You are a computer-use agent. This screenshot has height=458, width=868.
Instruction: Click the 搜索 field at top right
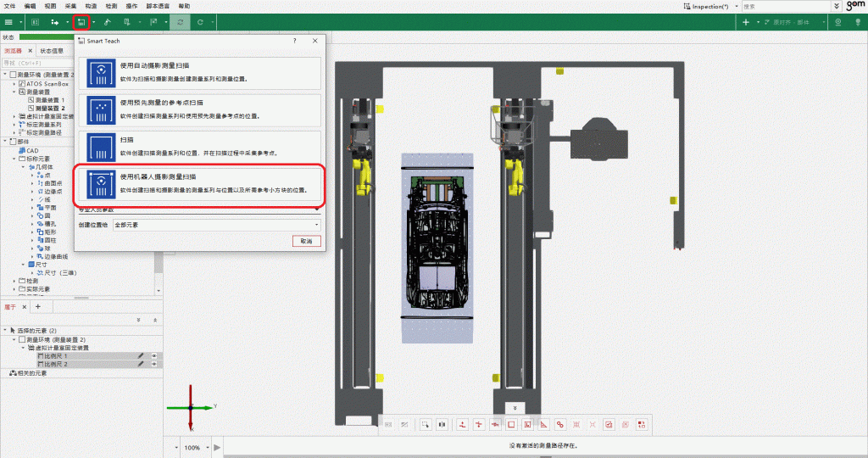786,6
